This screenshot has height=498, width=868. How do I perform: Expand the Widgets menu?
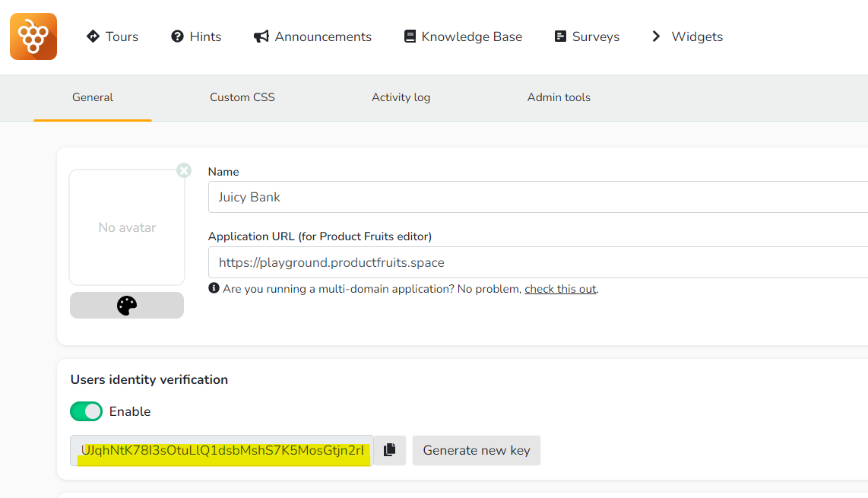click(687, 36)
